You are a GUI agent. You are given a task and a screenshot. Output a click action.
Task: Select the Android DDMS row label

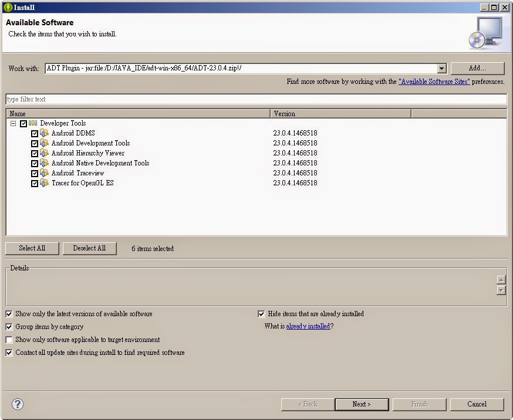click(73, 133)
